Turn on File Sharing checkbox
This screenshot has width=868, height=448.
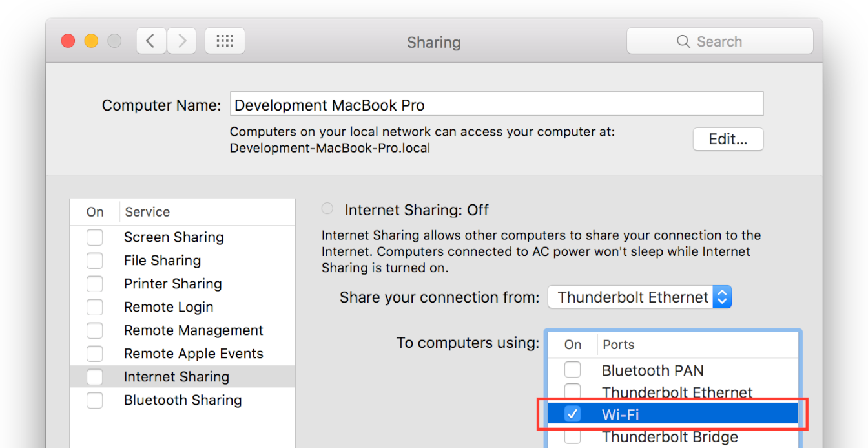coord(95,261)
